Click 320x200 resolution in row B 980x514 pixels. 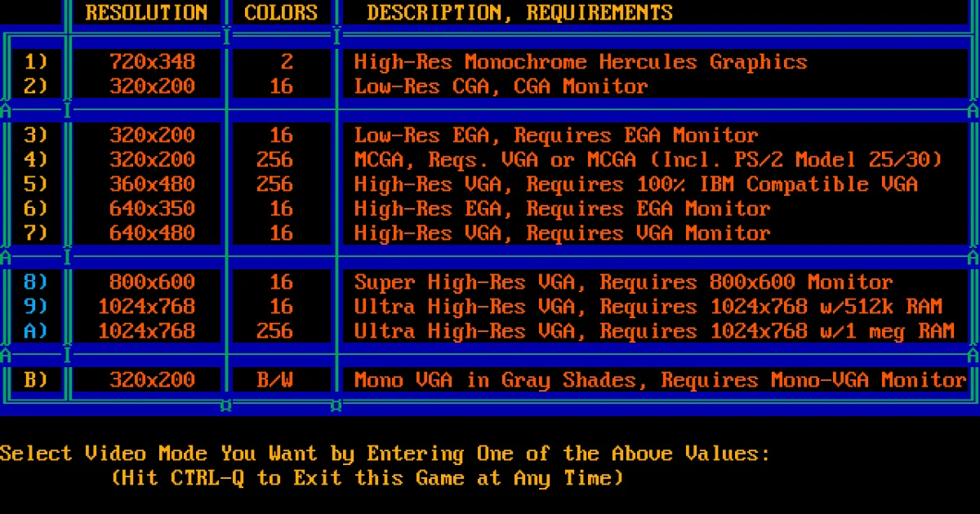(152, 380)
